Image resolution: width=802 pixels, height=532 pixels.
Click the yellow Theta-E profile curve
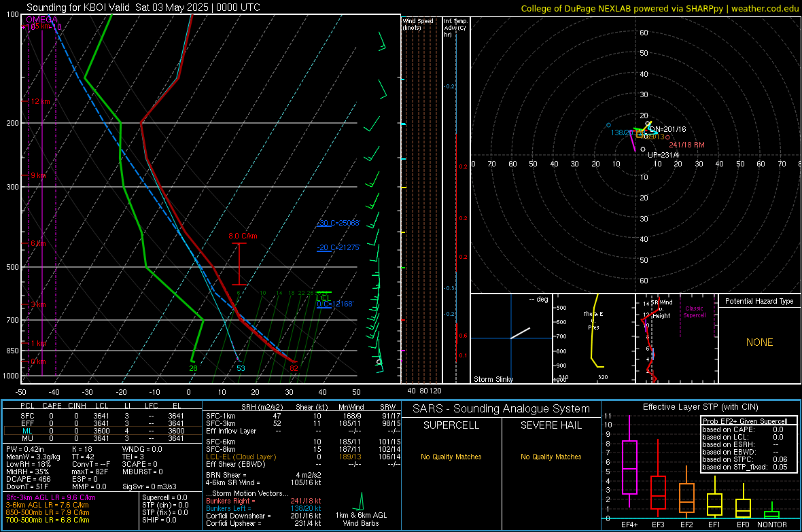595,331
